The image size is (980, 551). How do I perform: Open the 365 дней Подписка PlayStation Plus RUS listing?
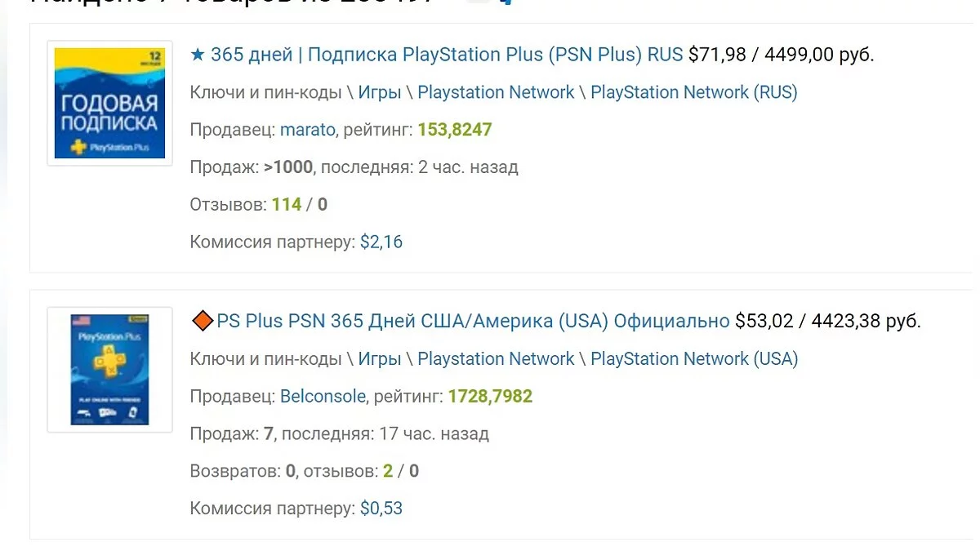coord(447,56)
